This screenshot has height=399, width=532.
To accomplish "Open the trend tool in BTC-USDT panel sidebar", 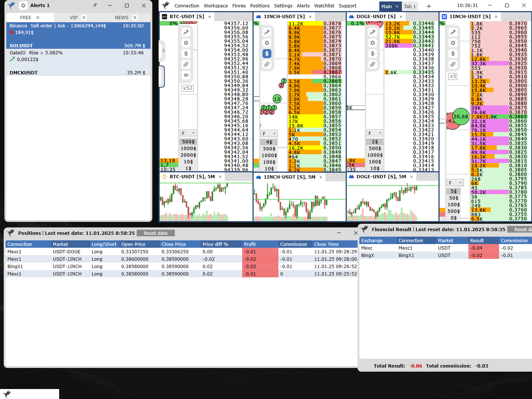I will 186,32.
